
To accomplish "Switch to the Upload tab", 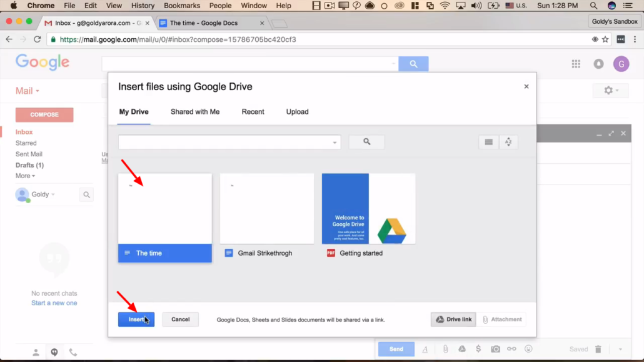I will point(298,112).
